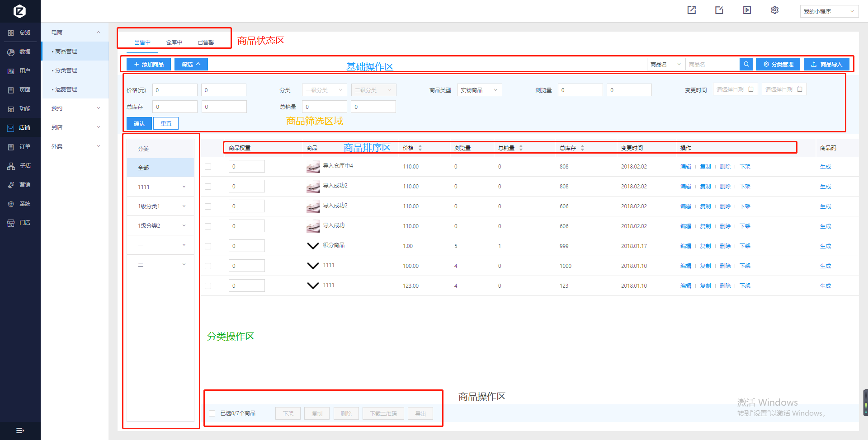Click 添加商品 button
Viewport: 868px width, 440px height.
[x=149, y=64]
